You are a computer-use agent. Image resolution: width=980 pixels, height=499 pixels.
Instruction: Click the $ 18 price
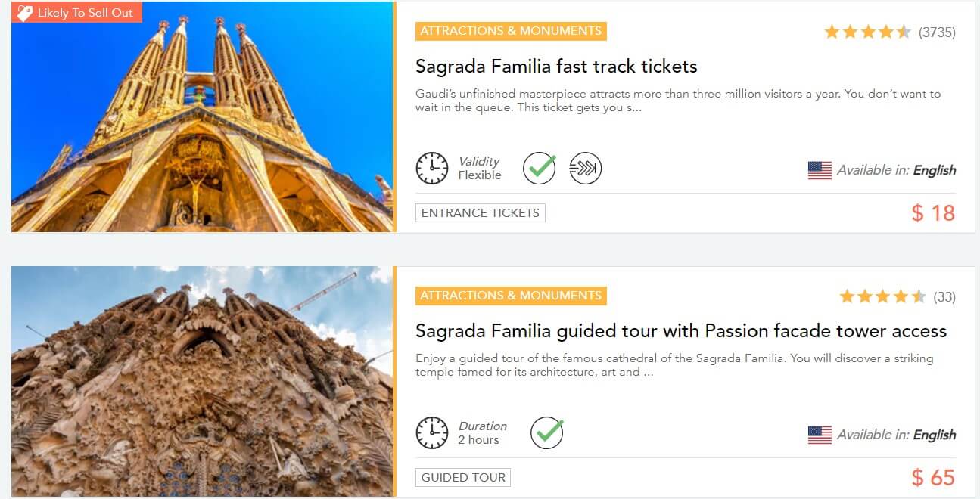933,213
